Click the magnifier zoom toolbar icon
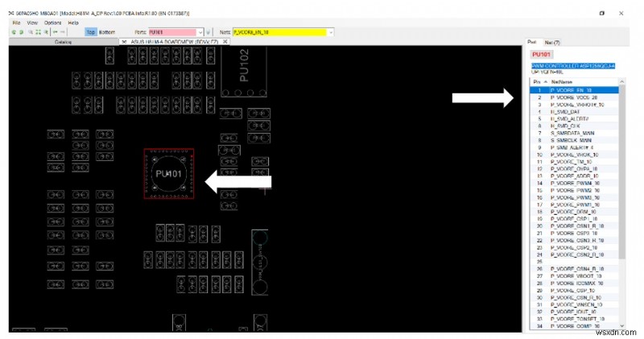Image resolution: width=644 pixels, height=339 pixels. tap(30, 32)
